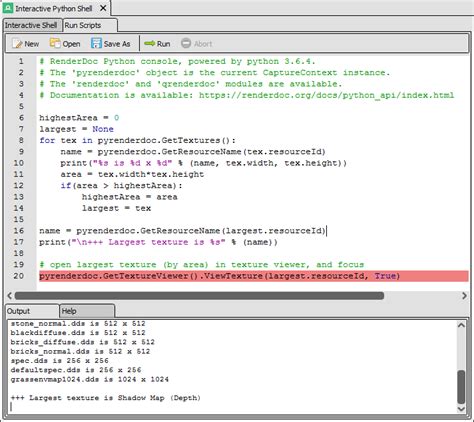The width and height of the screenshot is (474, 422).
Task: Click the green Run arrow icon
Action: (149, 44)
